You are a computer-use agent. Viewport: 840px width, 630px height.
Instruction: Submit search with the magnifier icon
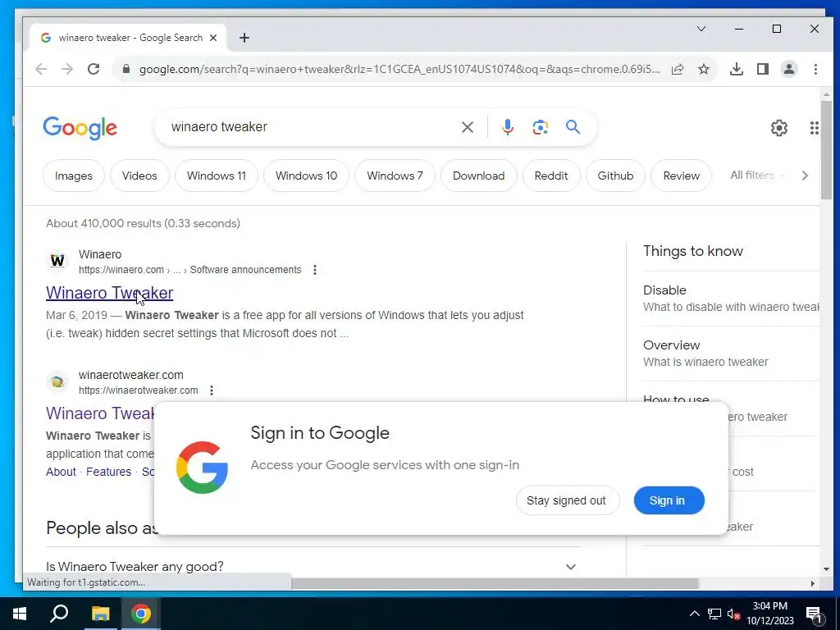(573, 127)
